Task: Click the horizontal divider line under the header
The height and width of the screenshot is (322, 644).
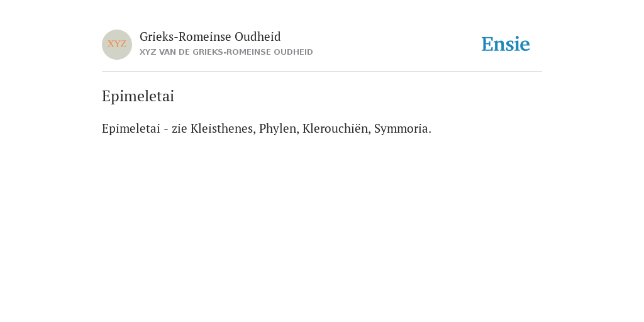Action: (322, 72)
